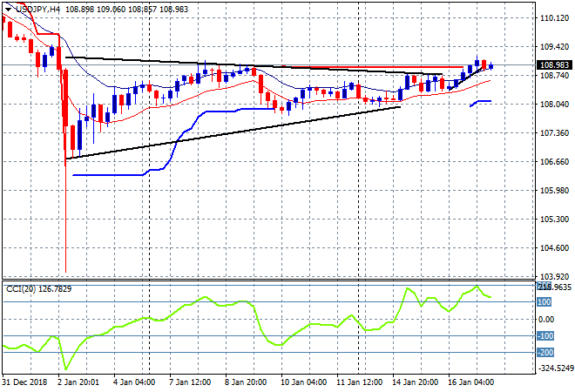The width and height of the screenshot is (575, 392).
Task: Click the -324.5249 CCI scale minimum
Action: [x=555, y=368]
